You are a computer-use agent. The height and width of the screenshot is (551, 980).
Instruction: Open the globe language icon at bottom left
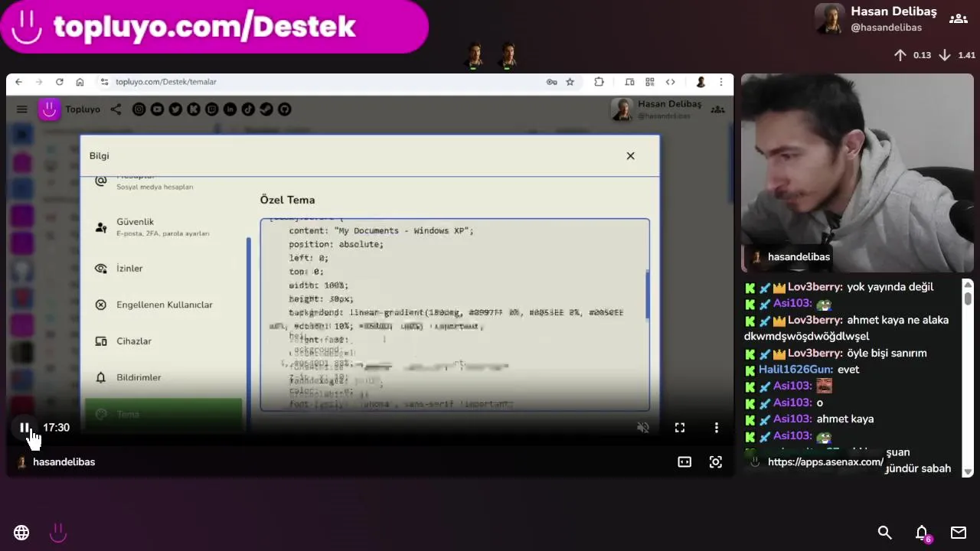coord(21,533)
